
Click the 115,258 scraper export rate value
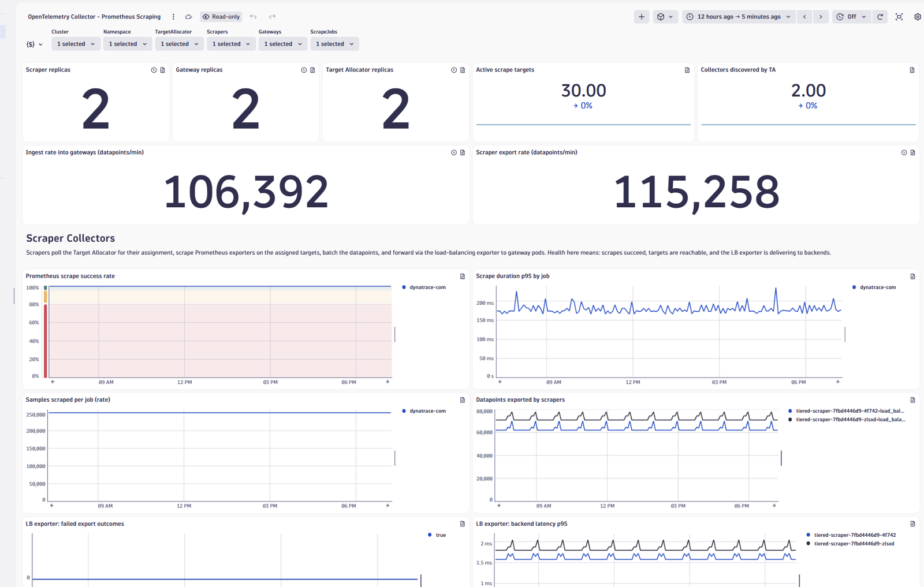(696, 192)
